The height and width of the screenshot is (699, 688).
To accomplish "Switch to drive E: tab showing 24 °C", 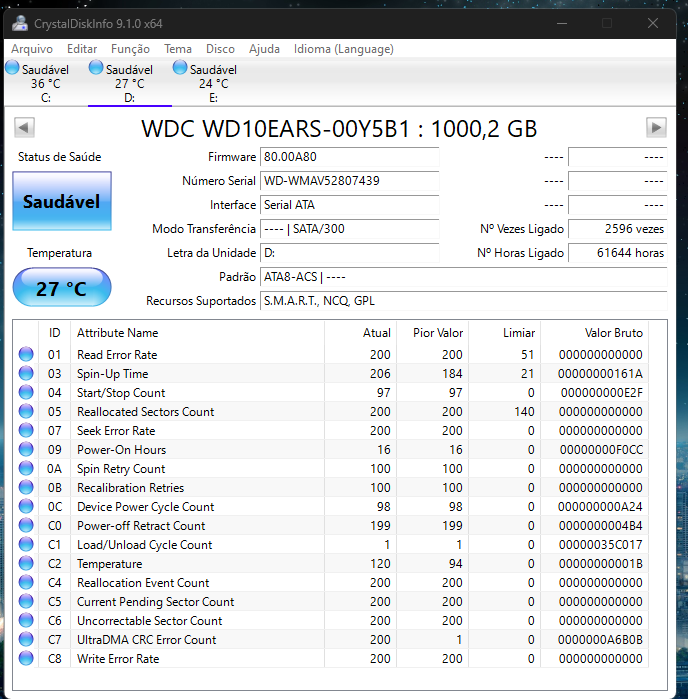I will point(214,83).
